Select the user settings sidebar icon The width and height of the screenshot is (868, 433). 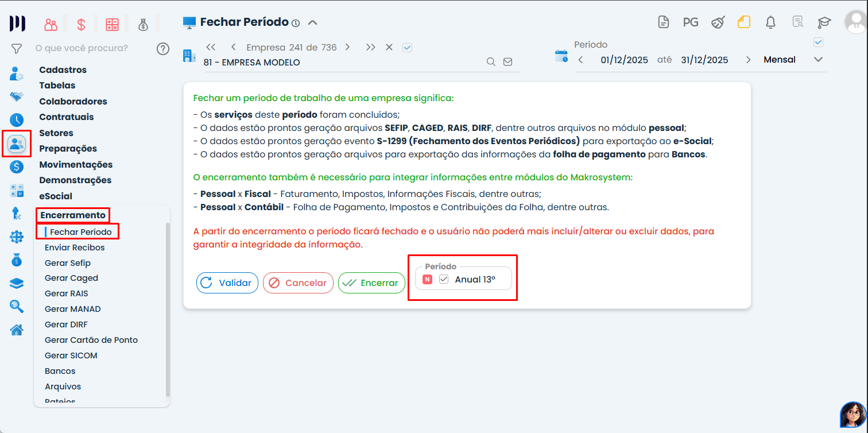[17, 74]
